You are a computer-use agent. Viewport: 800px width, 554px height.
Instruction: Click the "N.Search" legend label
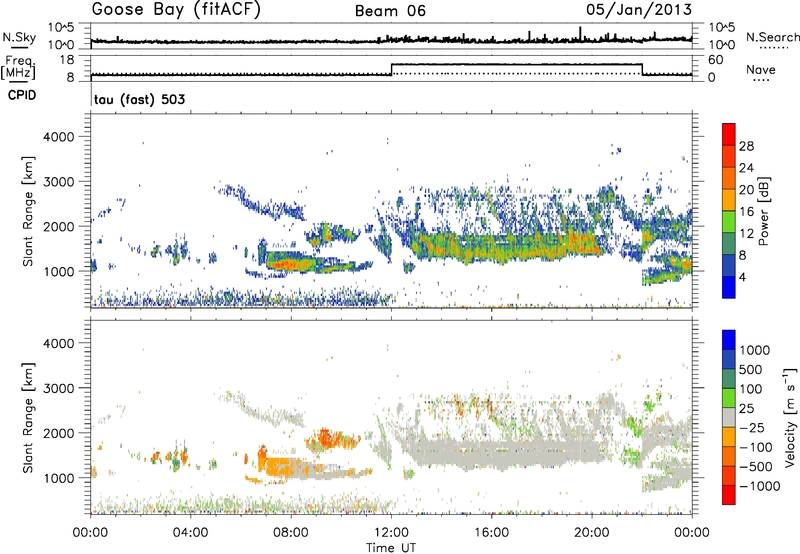point(772,37)
